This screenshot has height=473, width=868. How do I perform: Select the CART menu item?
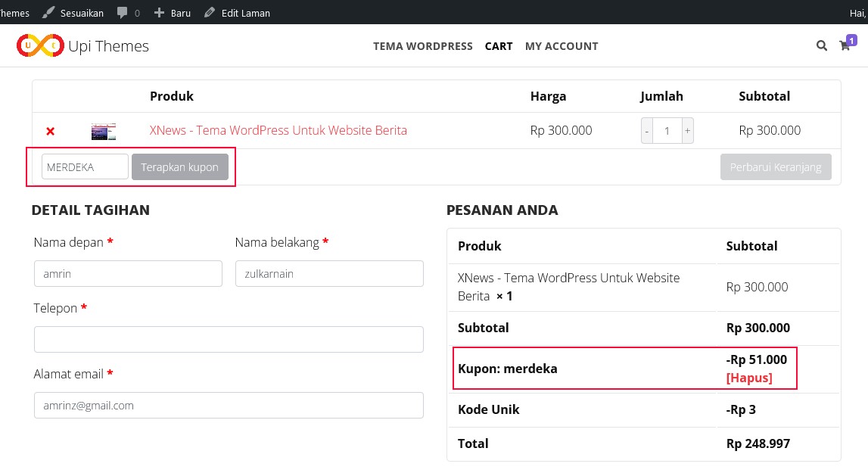[498, 46]
